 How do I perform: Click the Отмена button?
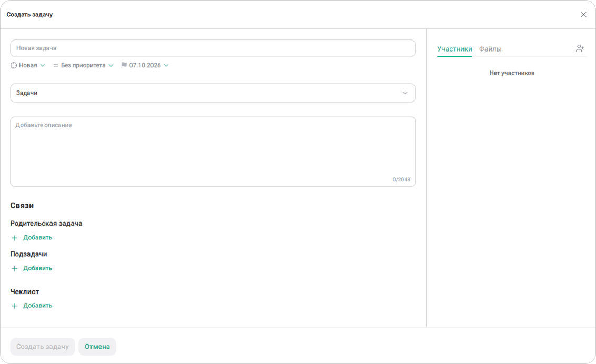tap(97, 347)
